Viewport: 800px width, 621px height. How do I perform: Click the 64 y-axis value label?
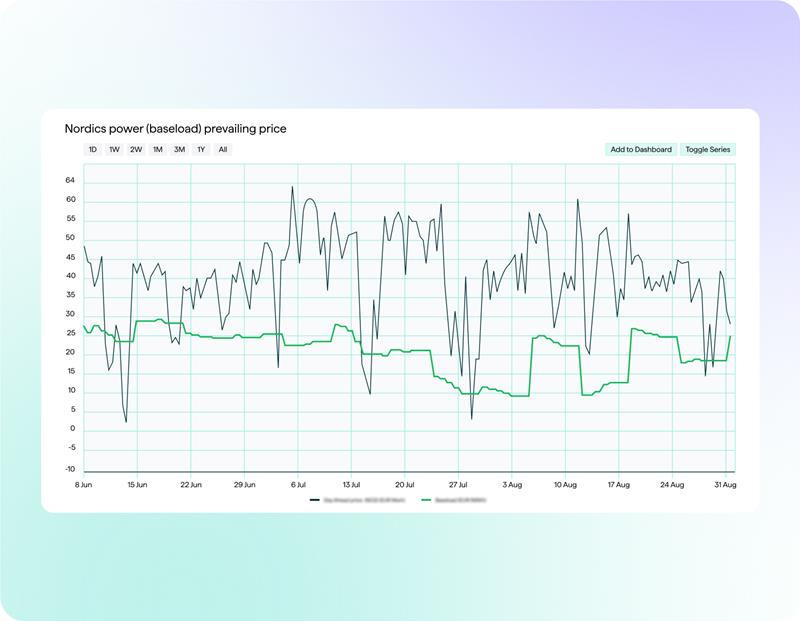(x=70, y=181)
